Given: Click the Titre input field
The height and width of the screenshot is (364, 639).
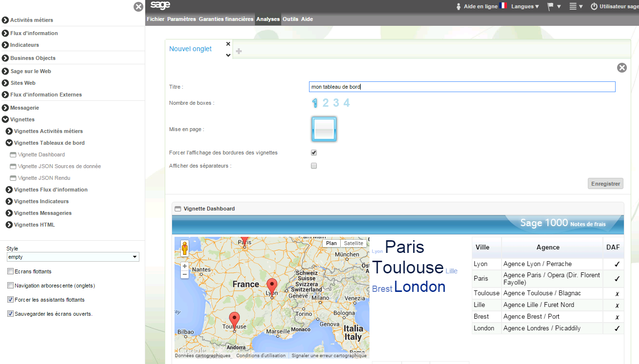Looking at the screenshot, I should coord(462,87).
